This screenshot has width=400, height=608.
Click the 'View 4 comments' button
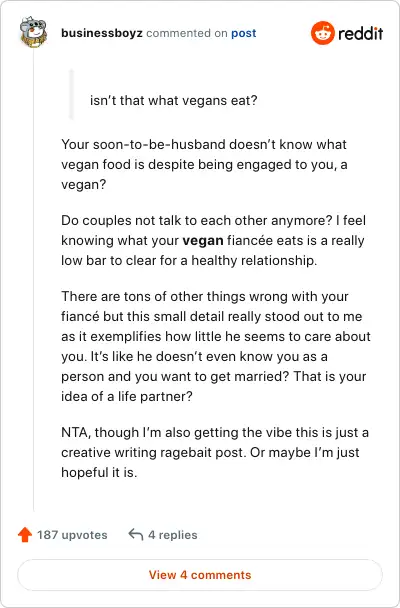(200, 575)
